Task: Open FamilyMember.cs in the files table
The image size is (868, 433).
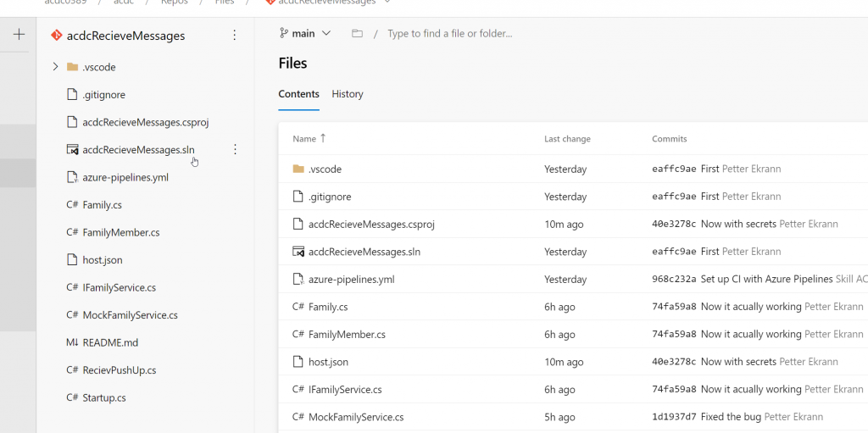Action: pyautogui.click(x=347, y=335)
